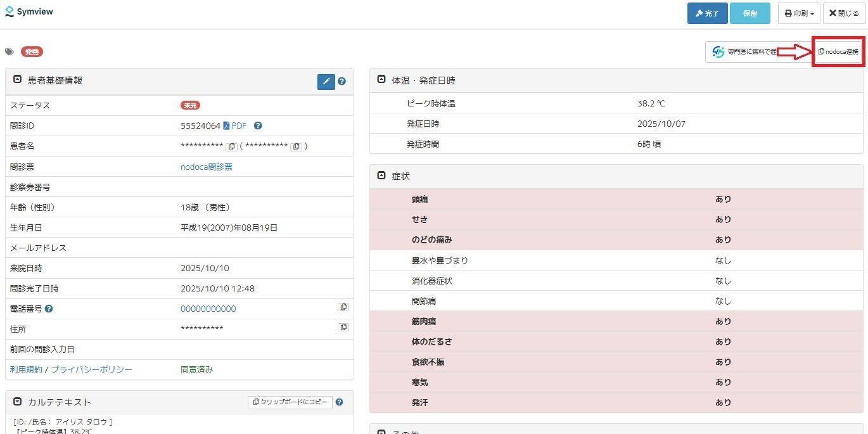Copy the address using its copy icon
This screenshot has width=868, height=434.
[x=343, y=328]
